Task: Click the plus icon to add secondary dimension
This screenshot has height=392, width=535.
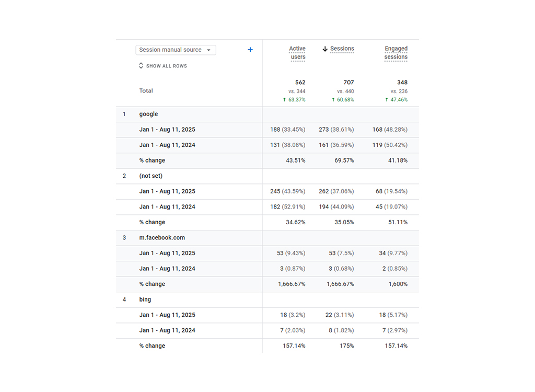Action: tap(250, 49)
